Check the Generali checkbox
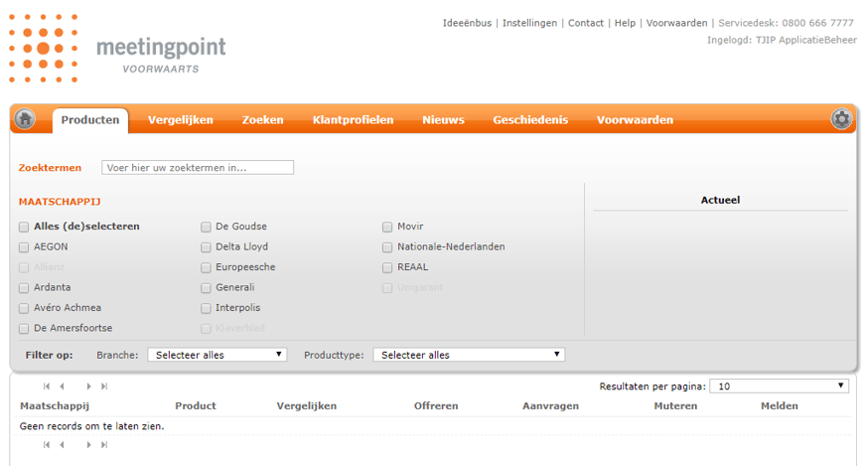The width and height of the screenshot is (868, 466). (x=206, y=287)
